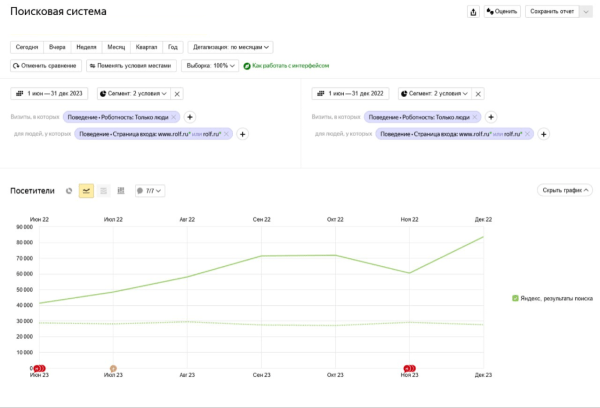
Task: Click the export report icon
Action: point(473,12)
